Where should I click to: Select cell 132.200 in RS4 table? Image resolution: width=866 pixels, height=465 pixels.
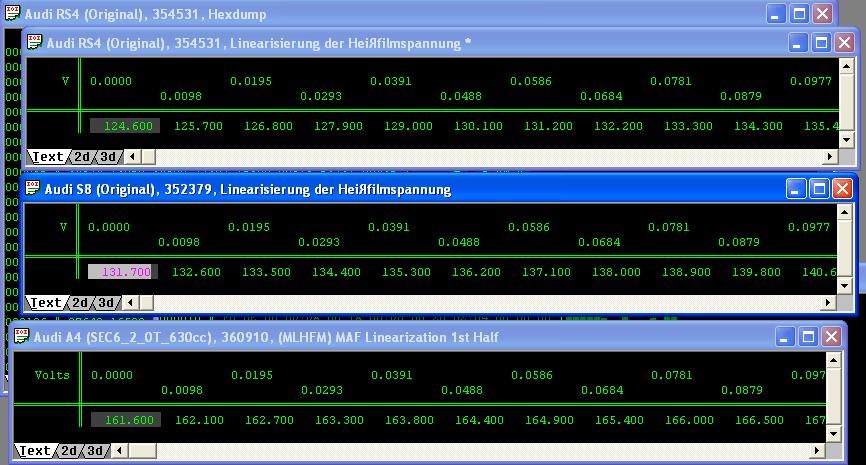click(x=618, y=126)
